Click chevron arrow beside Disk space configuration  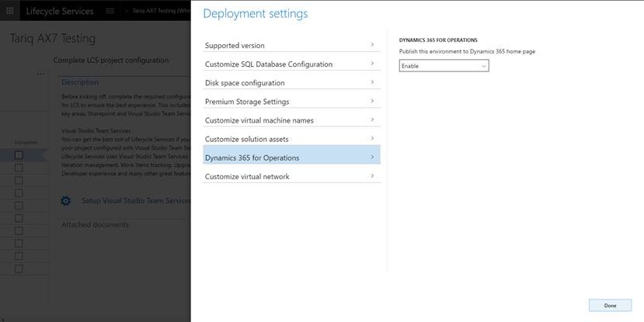pos(373,82)
